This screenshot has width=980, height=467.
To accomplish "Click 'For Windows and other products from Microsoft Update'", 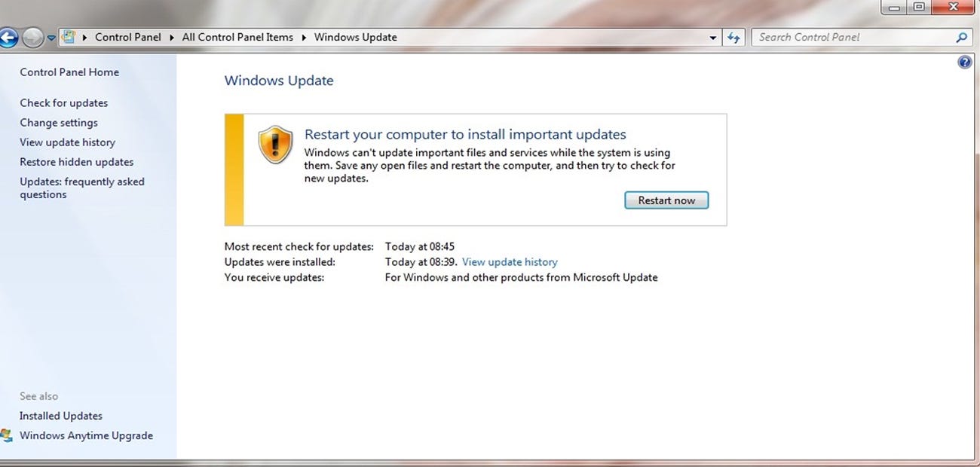I will click(x=521, y=277).
